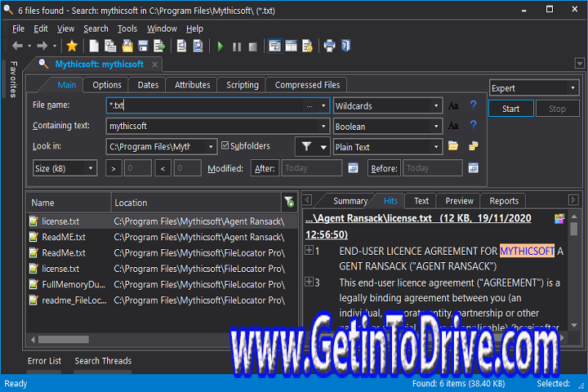
Task: Expand the Containing text history dropdown
Action: [323, 126]
